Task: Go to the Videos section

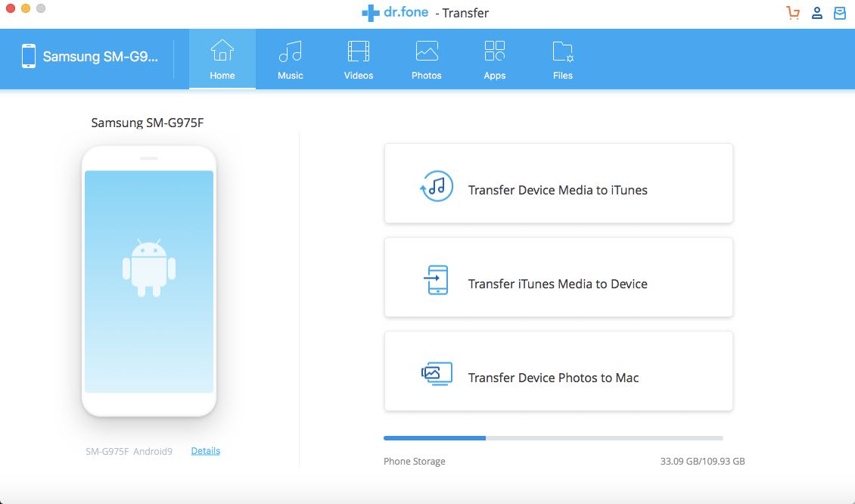Action: click(358, 60)
